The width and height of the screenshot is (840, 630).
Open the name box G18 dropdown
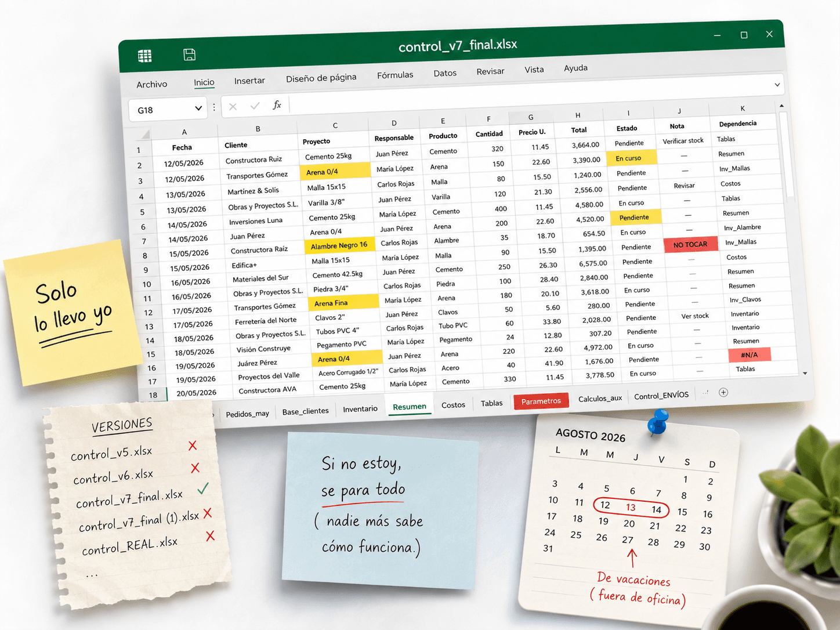coord(198,108)
